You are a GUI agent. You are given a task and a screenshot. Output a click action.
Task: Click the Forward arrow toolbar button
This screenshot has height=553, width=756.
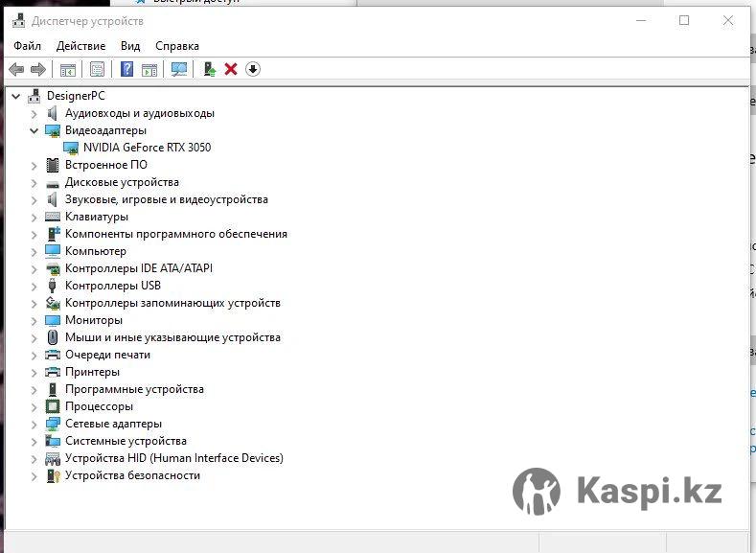(38, 69)
